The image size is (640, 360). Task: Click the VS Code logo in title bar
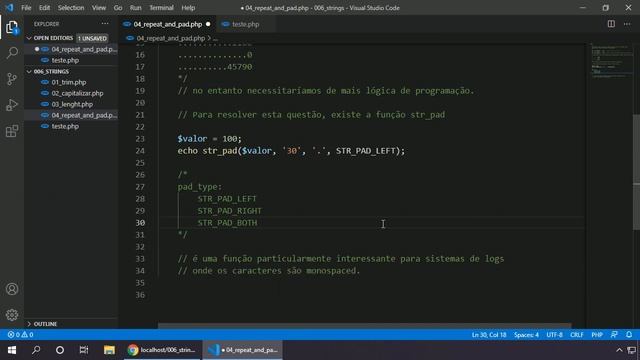coord(9,8)
